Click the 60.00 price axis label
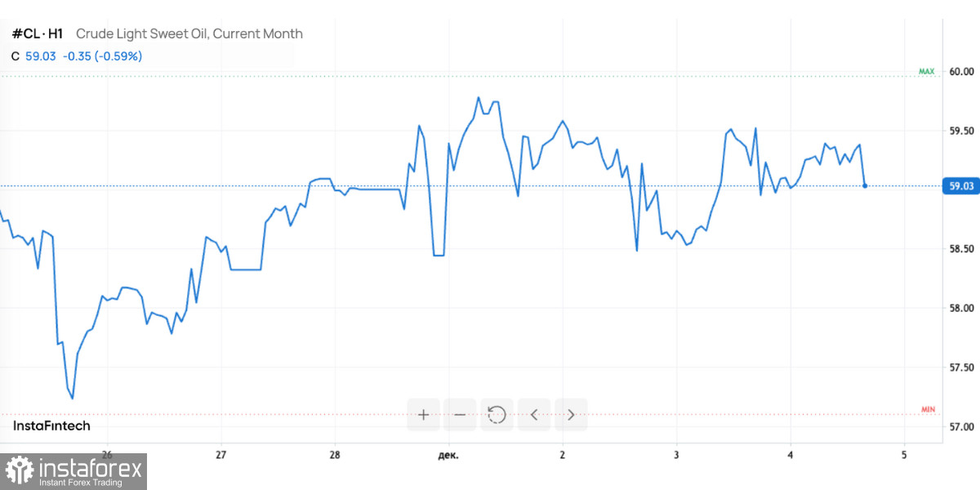 click(x=962, y=72)
